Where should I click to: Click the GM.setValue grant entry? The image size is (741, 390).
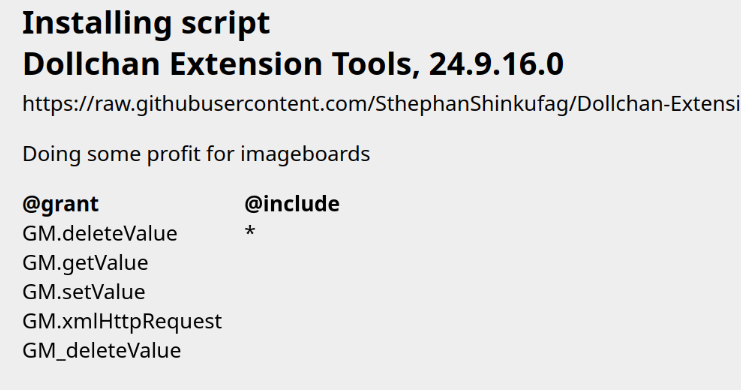click(84, 292)
